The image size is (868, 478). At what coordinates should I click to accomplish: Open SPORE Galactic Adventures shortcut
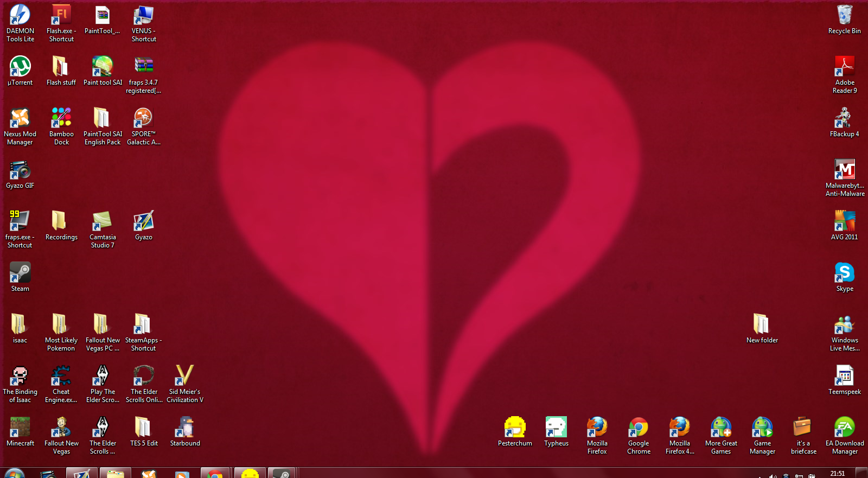coord(144,126)
